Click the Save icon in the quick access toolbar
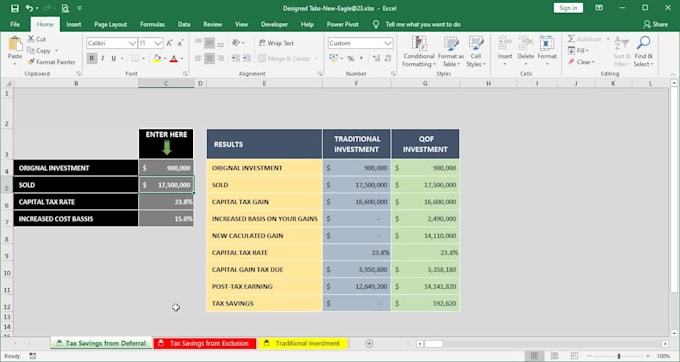680x362 pixels. point(15,8)
